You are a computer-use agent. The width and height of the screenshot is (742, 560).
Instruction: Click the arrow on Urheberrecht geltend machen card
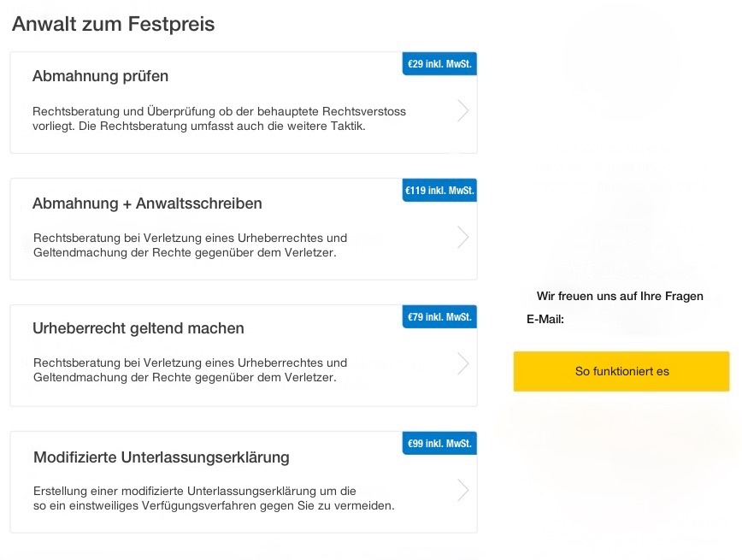[x=463, y=363]
